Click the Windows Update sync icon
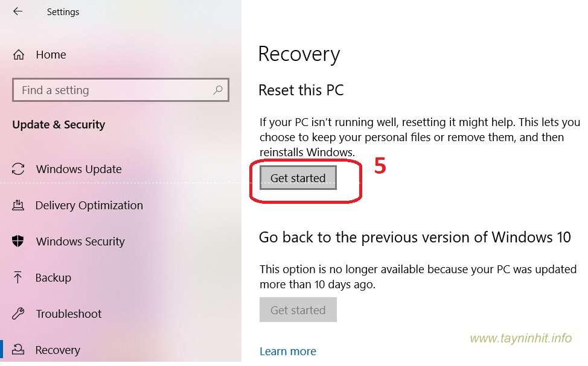 click(19, 169)
